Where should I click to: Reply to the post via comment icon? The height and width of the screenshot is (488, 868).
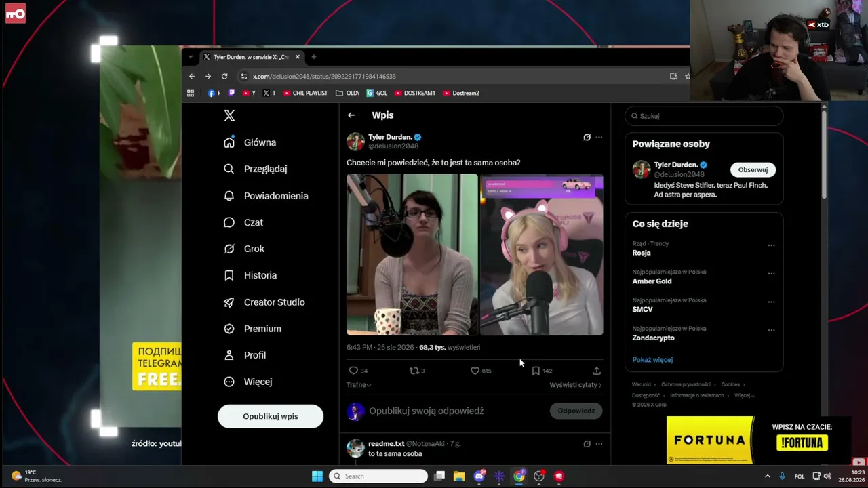tap(353, 371)
